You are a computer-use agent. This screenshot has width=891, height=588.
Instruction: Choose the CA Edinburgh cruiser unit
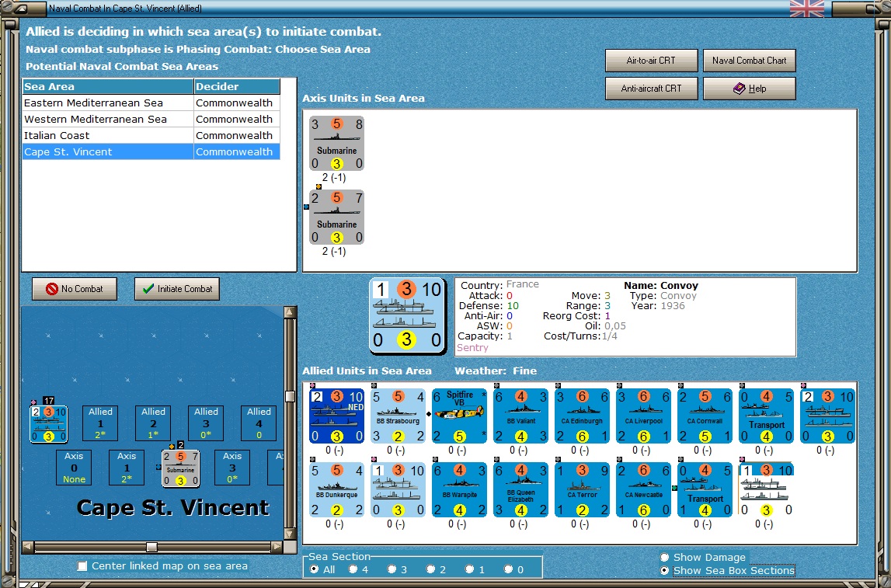582,416
